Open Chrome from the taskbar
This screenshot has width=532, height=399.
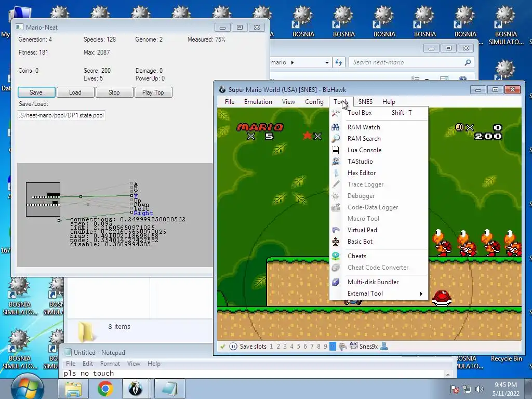[x=105, y=389]
